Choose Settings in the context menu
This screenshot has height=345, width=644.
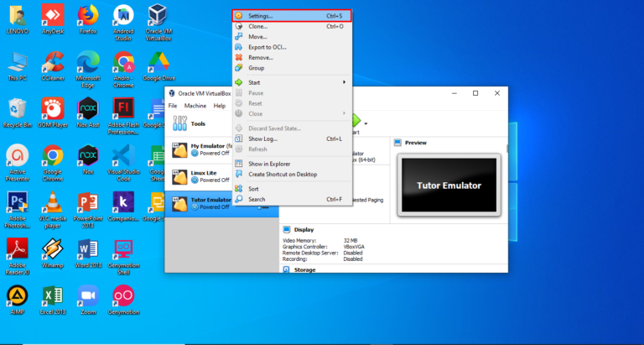coord(292,16)
